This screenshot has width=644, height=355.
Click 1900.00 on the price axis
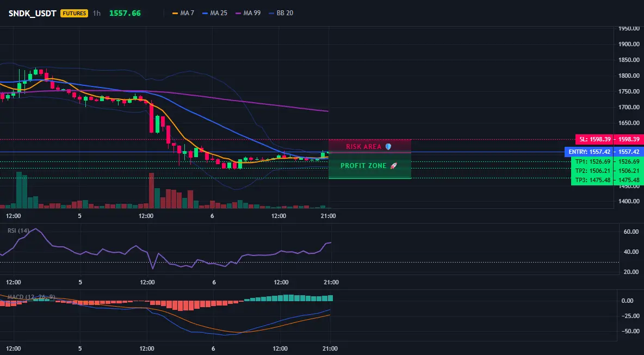[629, 45]
